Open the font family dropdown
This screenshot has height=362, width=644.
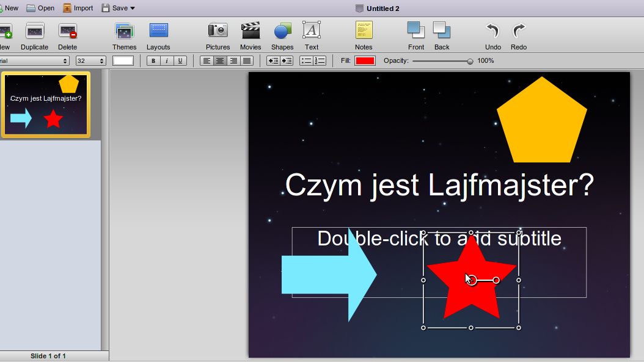(x=34, y=60)
